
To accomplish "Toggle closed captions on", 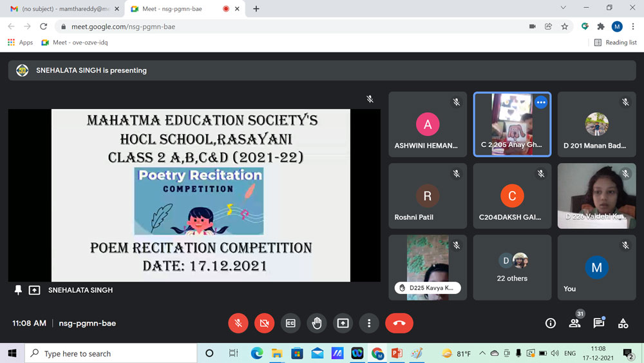I will click(290, 323).
